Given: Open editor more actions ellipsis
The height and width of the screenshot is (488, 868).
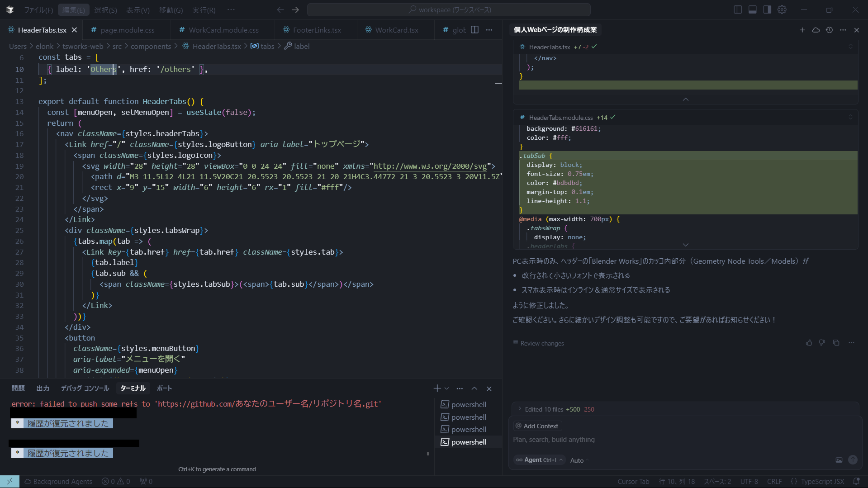Looking at the screenshot, I should coord(489,30).
